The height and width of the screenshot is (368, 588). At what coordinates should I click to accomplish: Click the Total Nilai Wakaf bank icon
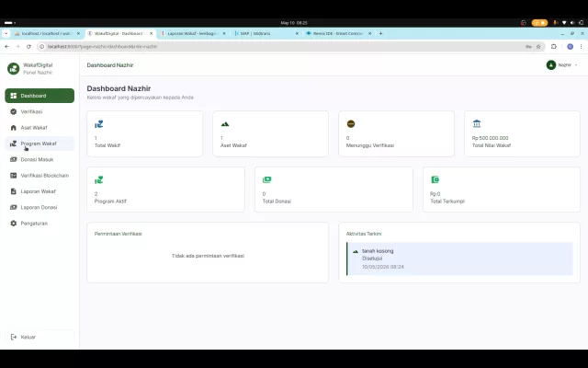point(477,123)
